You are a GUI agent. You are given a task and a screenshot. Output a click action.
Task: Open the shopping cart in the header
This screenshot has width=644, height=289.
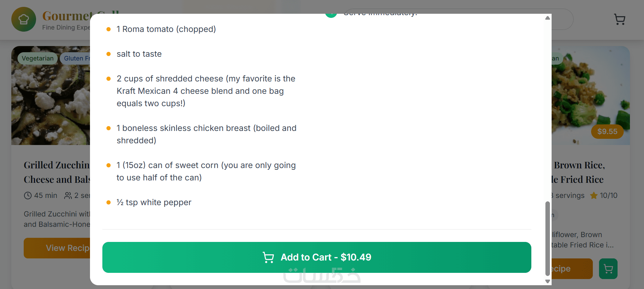[x=619, y=19]
